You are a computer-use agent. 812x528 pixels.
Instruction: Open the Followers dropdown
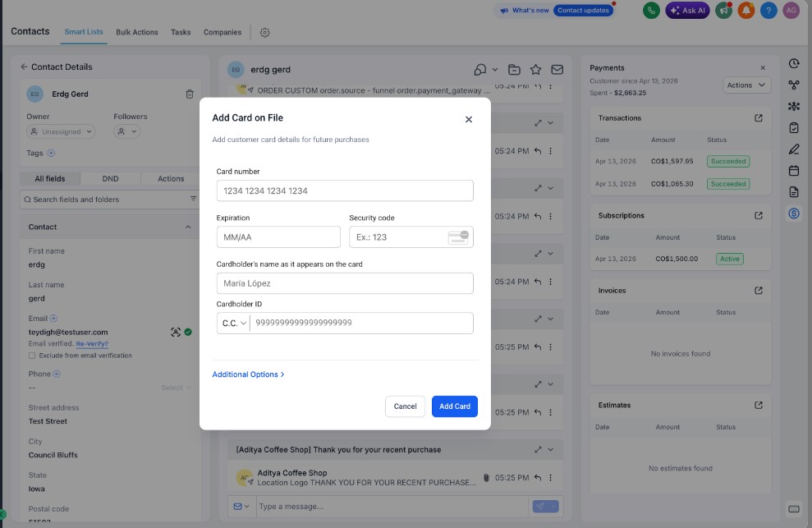pyautogui.click(x=127, y=131)
